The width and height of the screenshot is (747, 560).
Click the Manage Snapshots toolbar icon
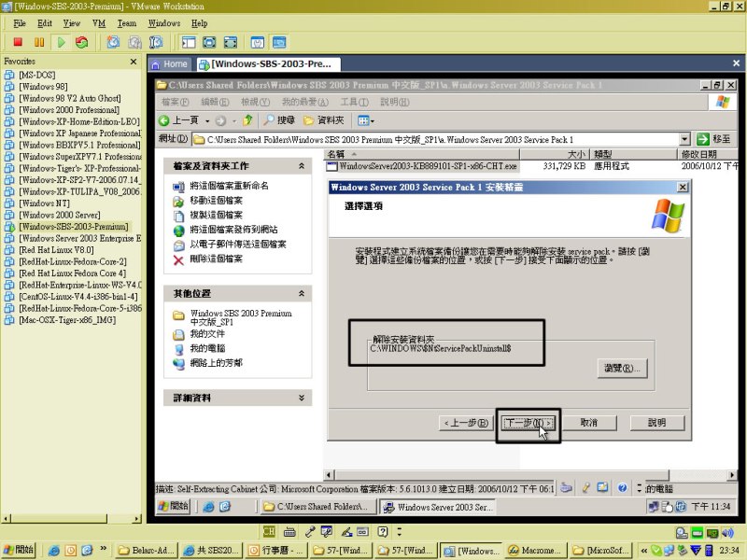point(156,42)
